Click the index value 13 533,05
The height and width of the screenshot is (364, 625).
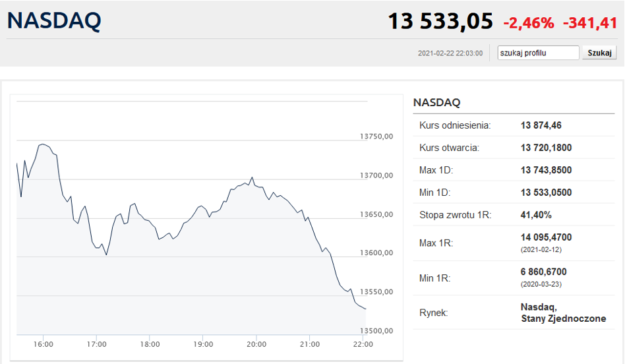[x=440, y=21]
